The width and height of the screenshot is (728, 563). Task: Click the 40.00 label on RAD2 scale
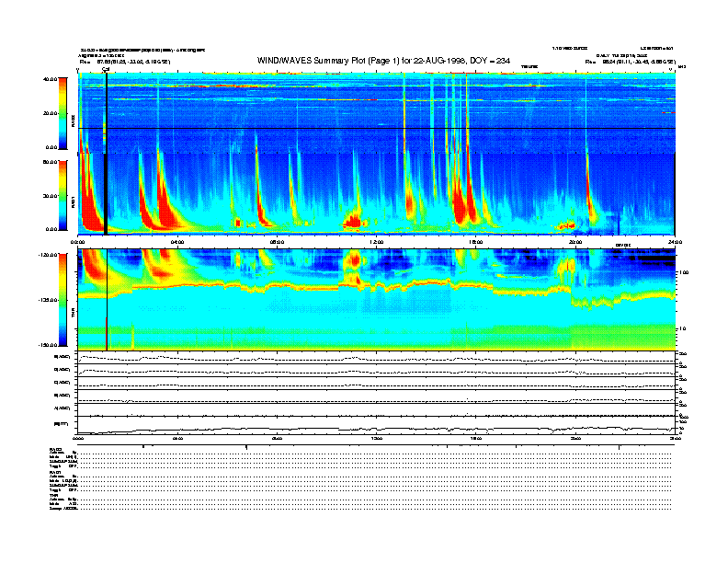[50, 79]
